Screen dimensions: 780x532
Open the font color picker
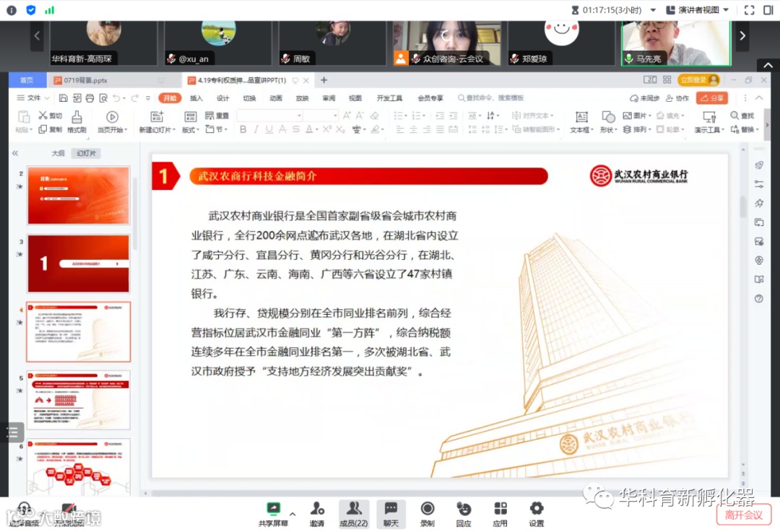point(311,129)
